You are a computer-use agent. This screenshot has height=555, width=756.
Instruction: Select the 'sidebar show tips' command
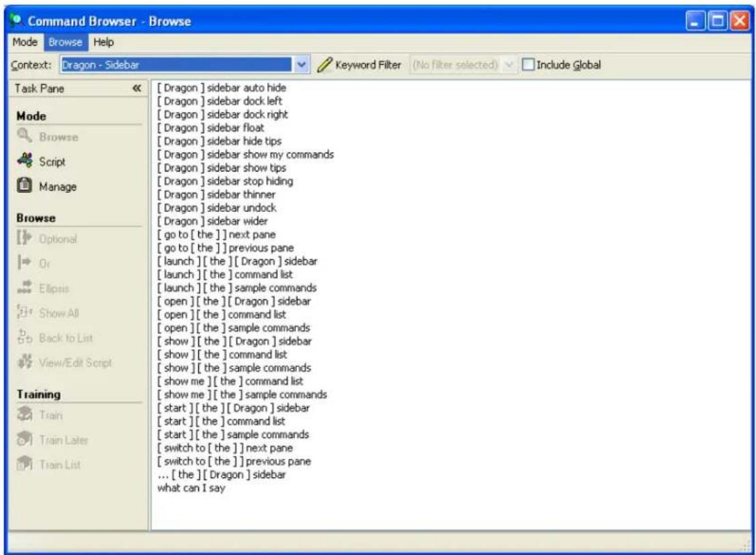pyautogui.click(x=221, y=168)
